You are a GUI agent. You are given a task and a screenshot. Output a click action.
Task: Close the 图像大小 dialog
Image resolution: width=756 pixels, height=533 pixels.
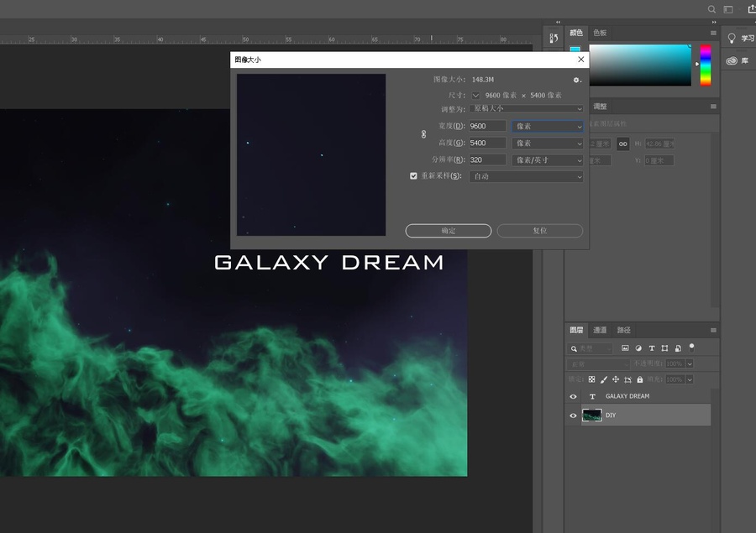pos(581,60)
